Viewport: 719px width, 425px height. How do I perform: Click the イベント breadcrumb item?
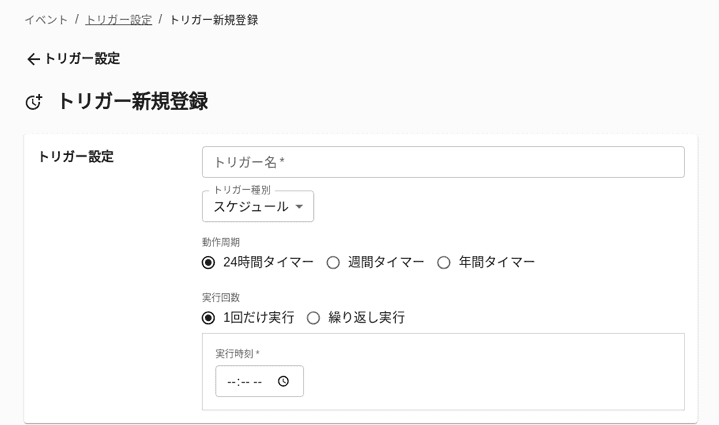[x=46, y=20]
